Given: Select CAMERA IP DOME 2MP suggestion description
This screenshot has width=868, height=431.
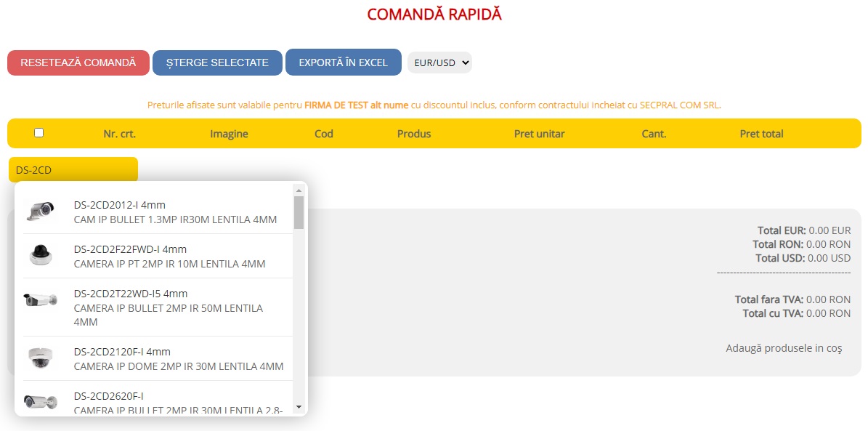Looking at the screenshot, I should coord(179,366).
